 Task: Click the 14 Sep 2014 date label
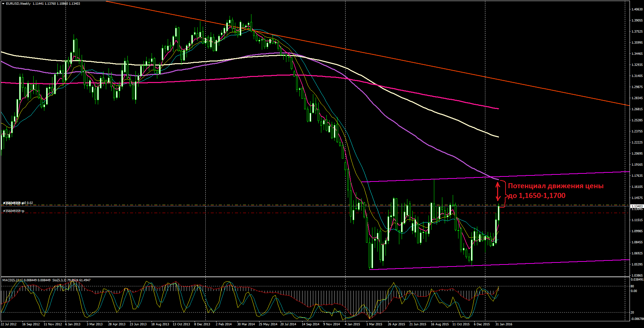[x=311, y=324]
